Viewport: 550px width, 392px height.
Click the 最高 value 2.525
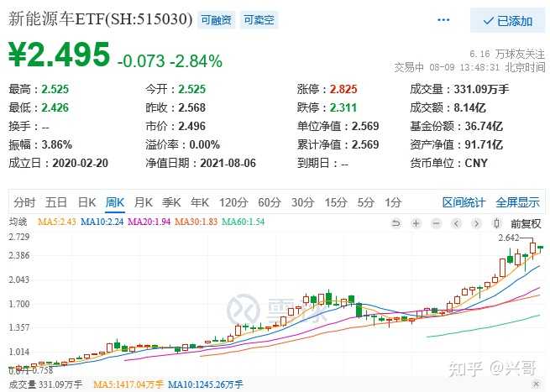click(55, 89)
